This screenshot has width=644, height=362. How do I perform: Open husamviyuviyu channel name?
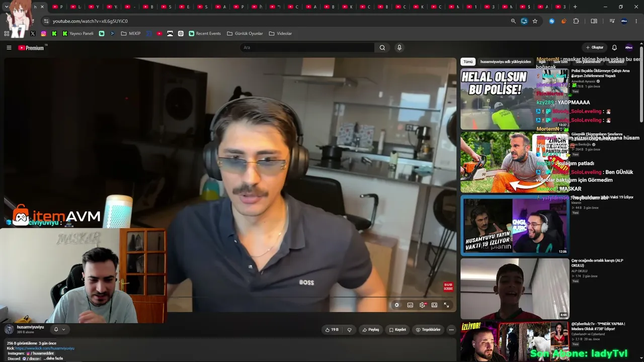click(30, 327)
